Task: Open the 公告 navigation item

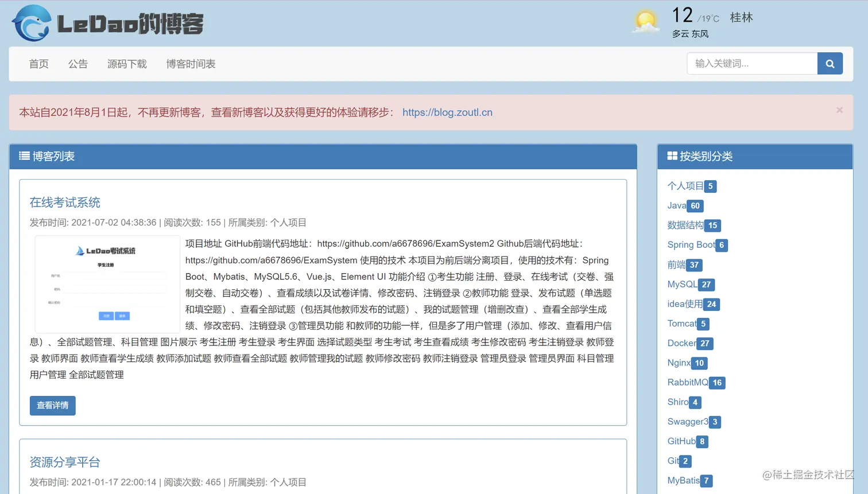Action: pos(78,64)
